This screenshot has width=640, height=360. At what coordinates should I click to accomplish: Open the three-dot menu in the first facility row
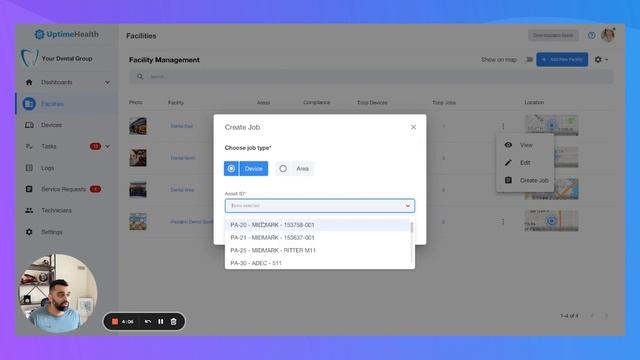tap(503, 126)
